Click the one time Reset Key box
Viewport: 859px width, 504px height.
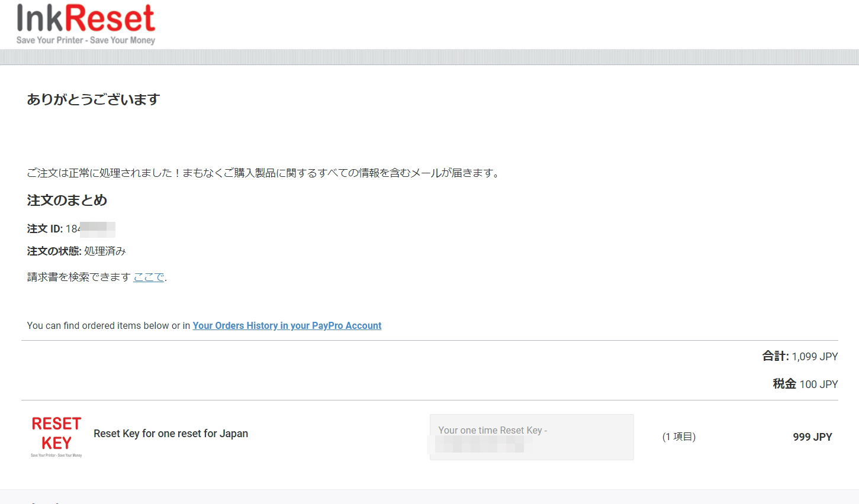click(x=532, y=437)
